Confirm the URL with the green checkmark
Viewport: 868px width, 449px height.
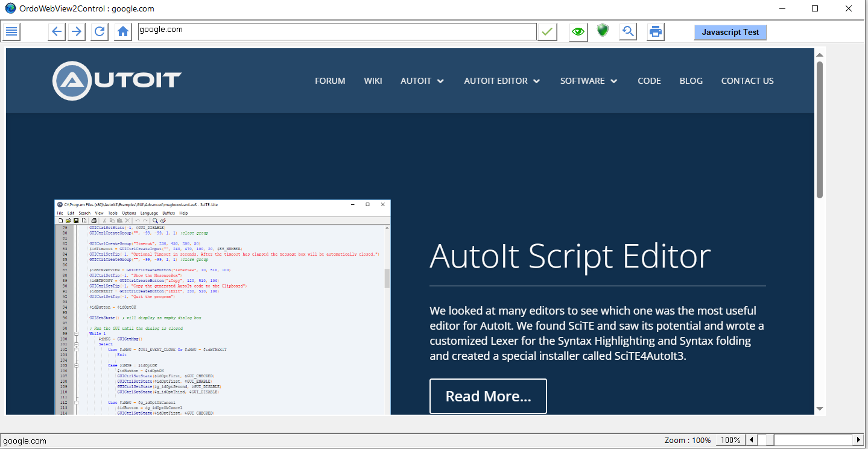(547, 31)
